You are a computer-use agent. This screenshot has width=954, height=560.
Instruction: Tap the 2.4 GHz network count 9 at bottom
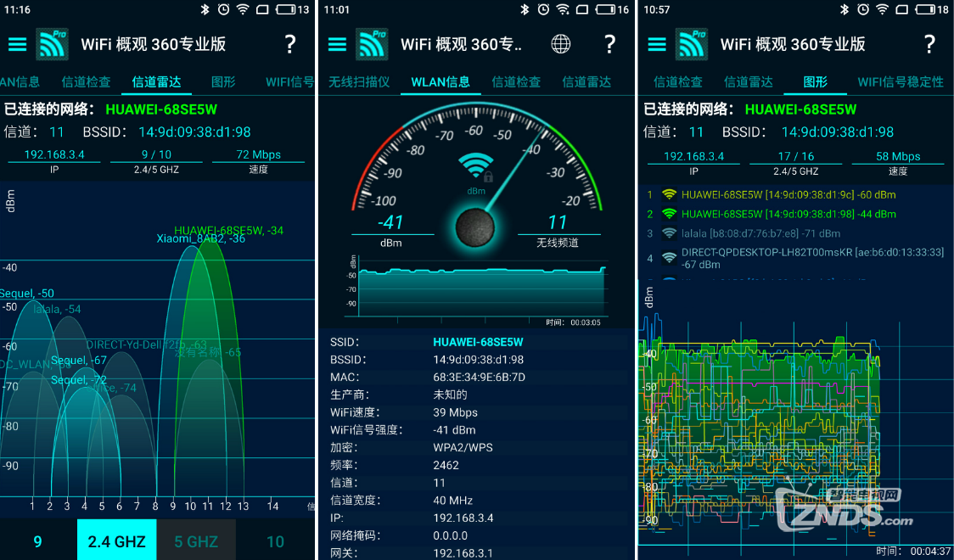37,541
